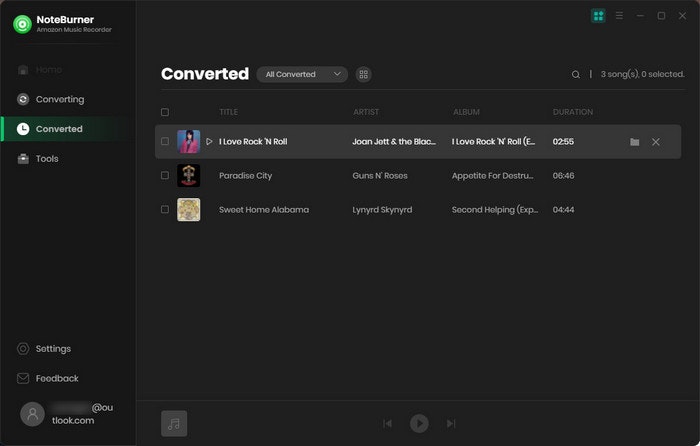700x446 pixels.
Task: Click the 04:44 duration value
Action: tap(563, 209)
